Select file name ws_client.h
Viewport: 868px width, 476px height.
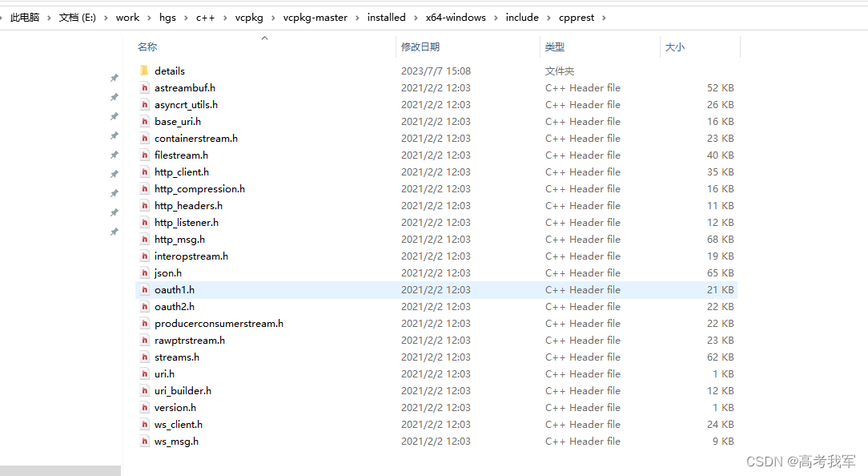[179, 424]
